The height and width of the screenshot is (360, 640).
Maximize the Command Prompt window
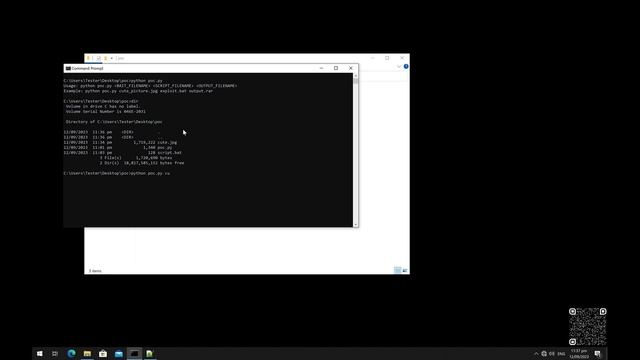click(336, 68)
